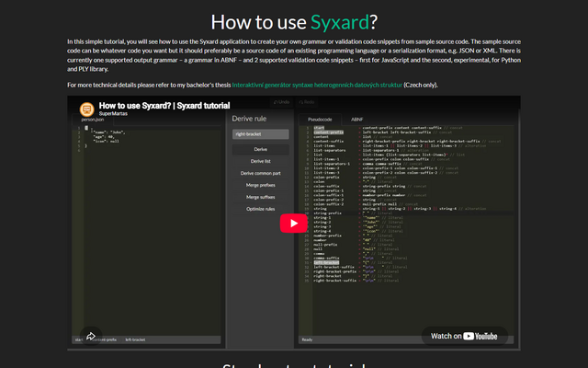588x368 pixels.
Task: Click the 'person.json' tab in video preview
Action: (93, 120)
